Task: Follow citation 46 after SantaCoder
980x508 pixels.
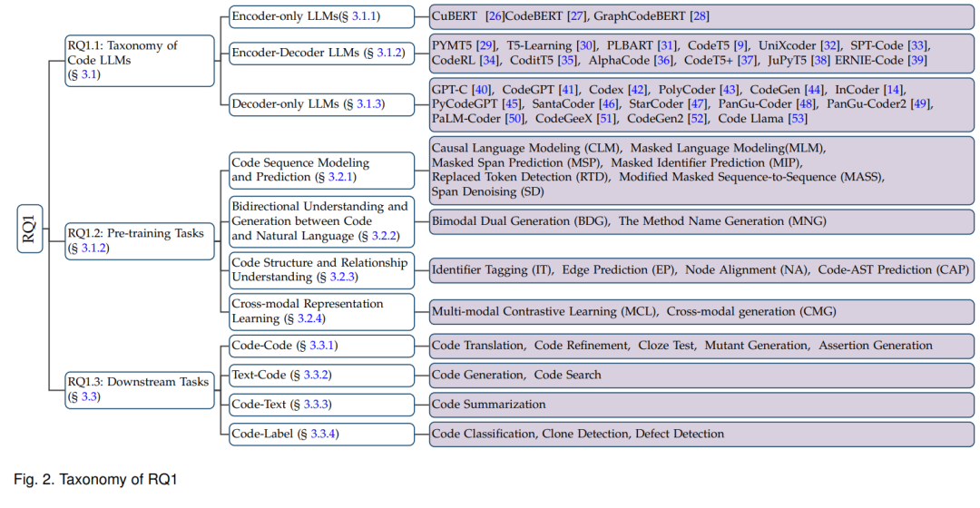Action: 608,104
